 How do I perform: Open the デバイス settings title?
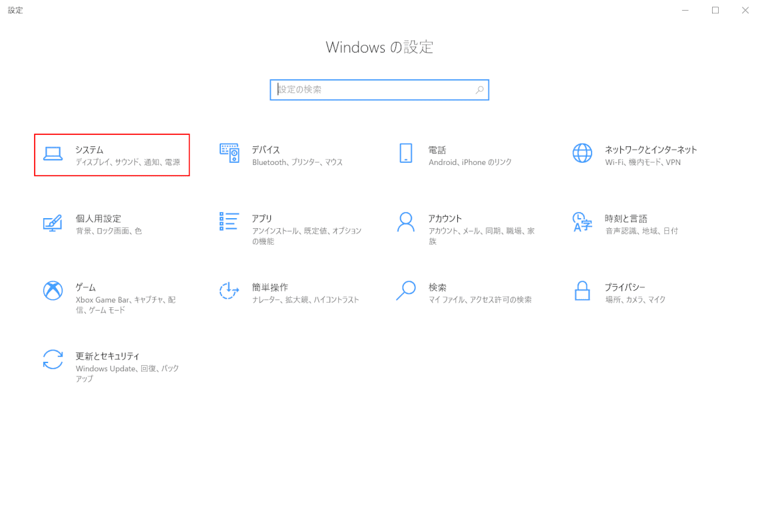[266, 150]
